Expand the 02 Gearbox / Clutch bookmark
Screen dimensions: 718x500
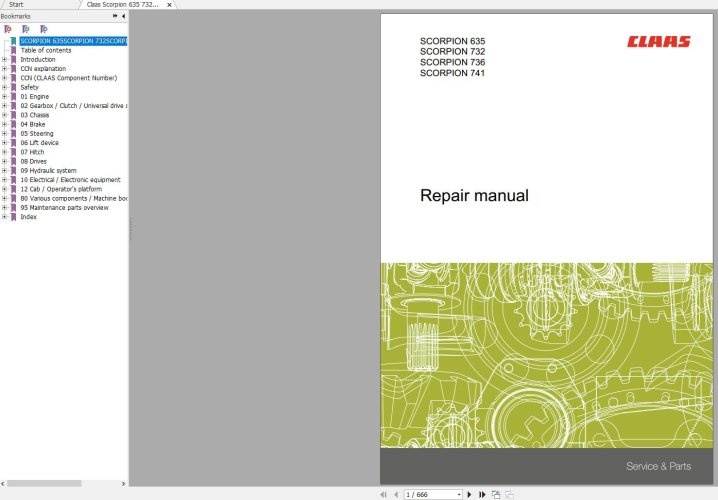[x=4, y=106]
